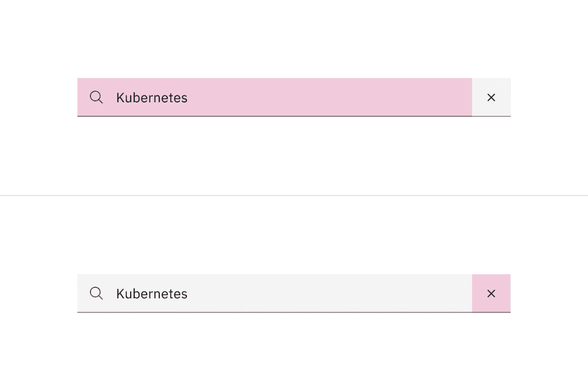Place cursor in empty area of top search field
588x391 pixels.
click(x=332, y=97)
